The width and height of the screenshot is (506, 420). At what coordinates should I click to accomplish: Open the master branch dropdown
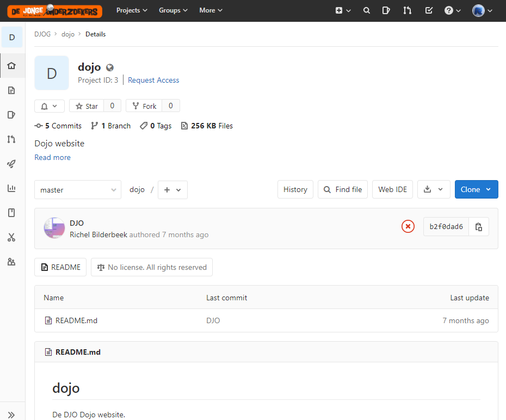(77, 189)
